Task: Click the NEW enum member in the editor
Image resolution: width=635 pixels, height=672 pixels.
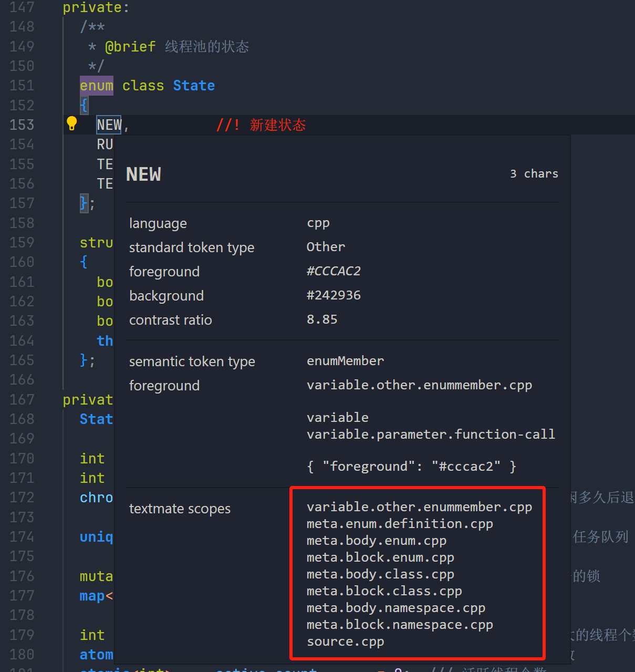Action: pos(109,125)
